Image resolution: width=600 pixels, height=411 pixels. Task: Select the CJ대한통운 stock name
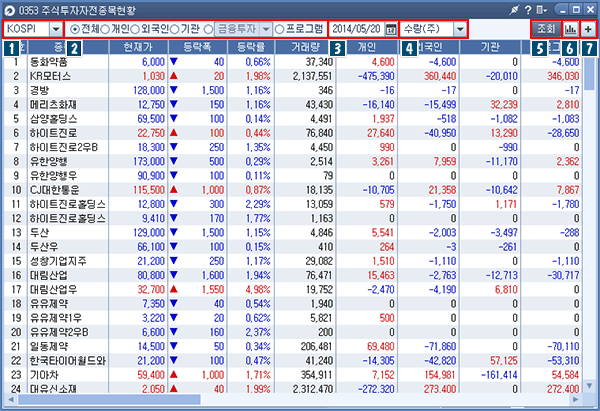[55, 190]
